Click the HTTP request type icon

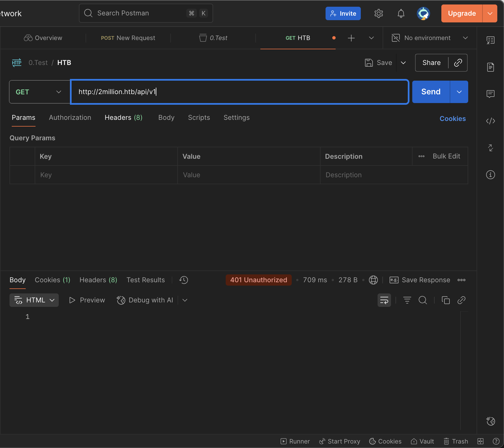(17, 63)
